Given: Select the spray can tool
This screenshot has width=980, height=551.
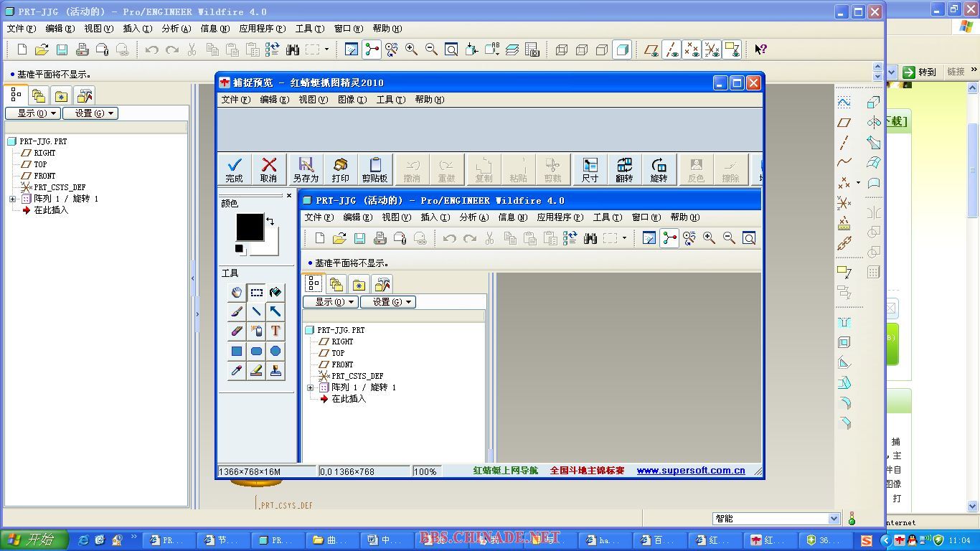Looking at the screenshot, I should 256,331.
